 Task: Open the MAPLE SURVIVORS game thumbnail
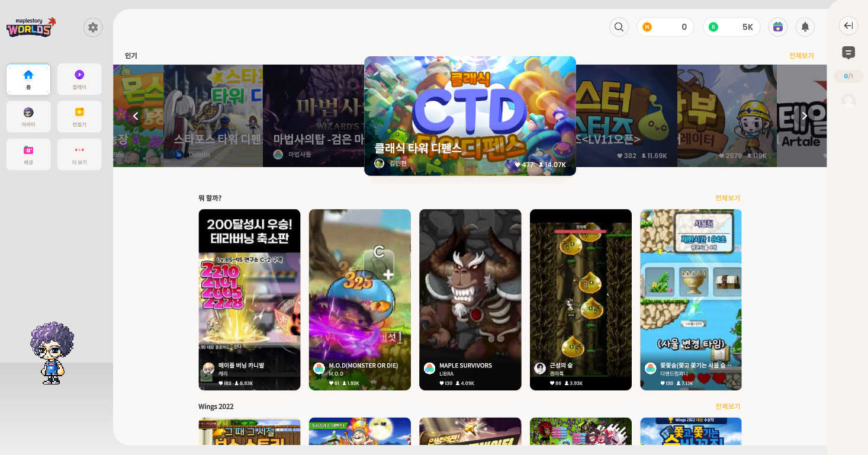tap(470, 299)
